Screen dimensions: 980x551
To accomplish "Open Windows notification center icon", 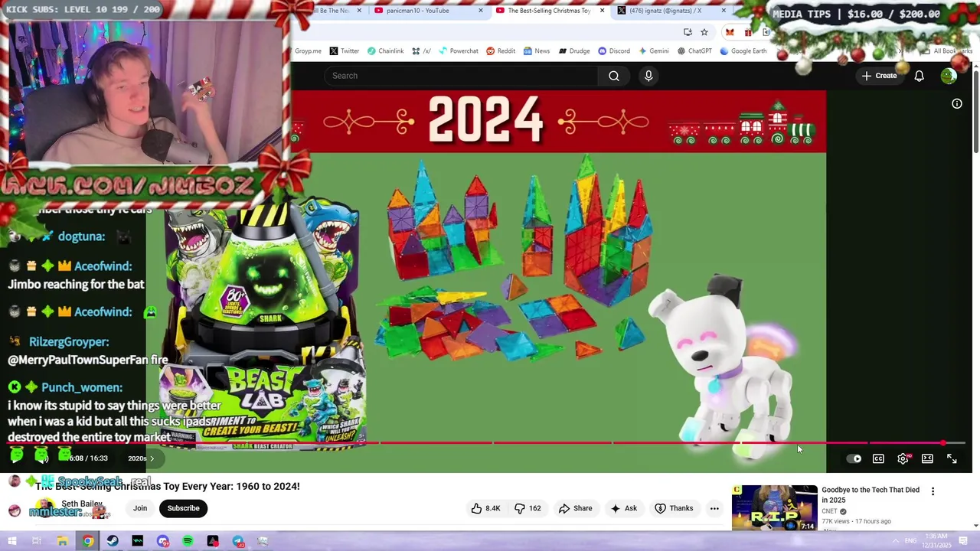I will click(964, 541).
